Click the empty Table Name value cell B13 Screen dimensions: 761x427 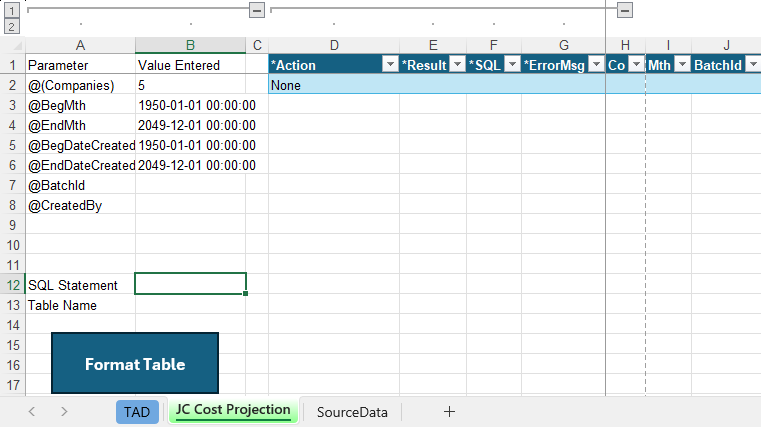[x=190, y=305]
